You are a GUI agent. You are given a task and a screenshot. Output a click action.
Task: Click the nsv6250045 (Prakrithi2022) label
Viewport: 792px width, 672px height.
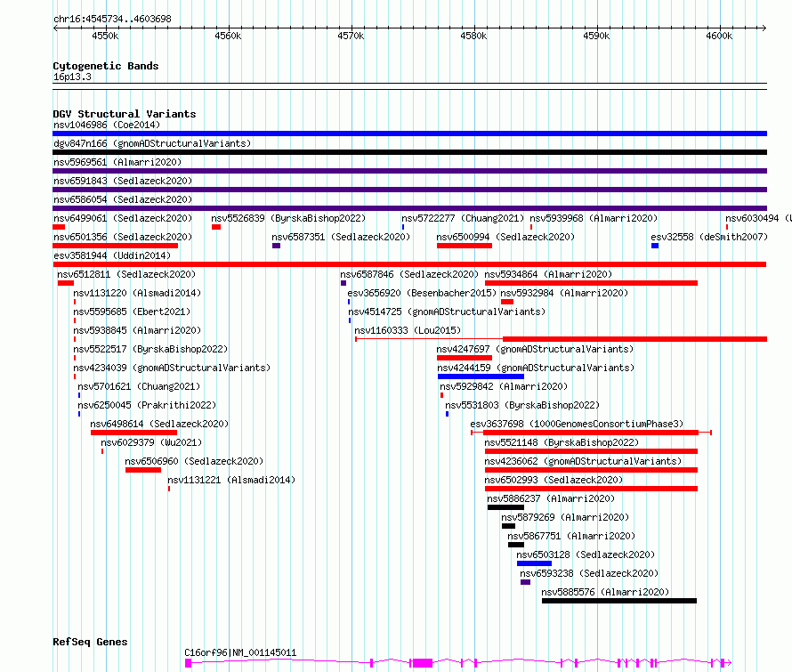[x=147, y=405]
